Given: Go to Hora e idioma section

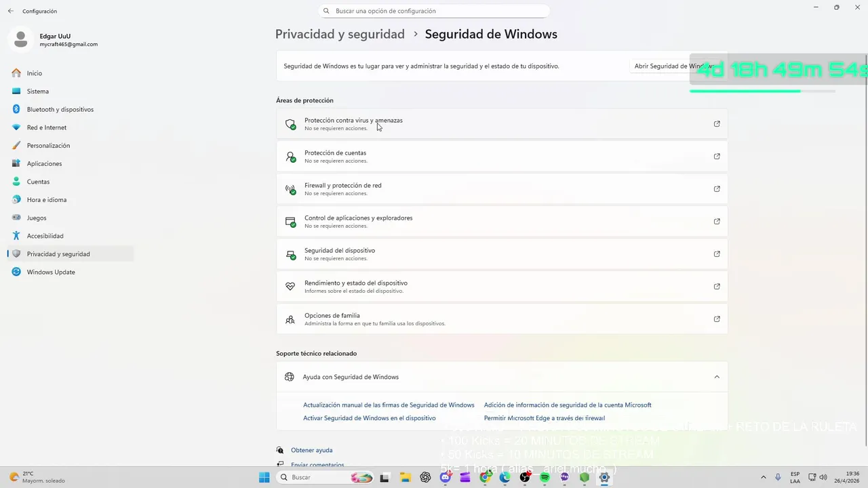Looking at the screenshot, I should click(71, 199).
